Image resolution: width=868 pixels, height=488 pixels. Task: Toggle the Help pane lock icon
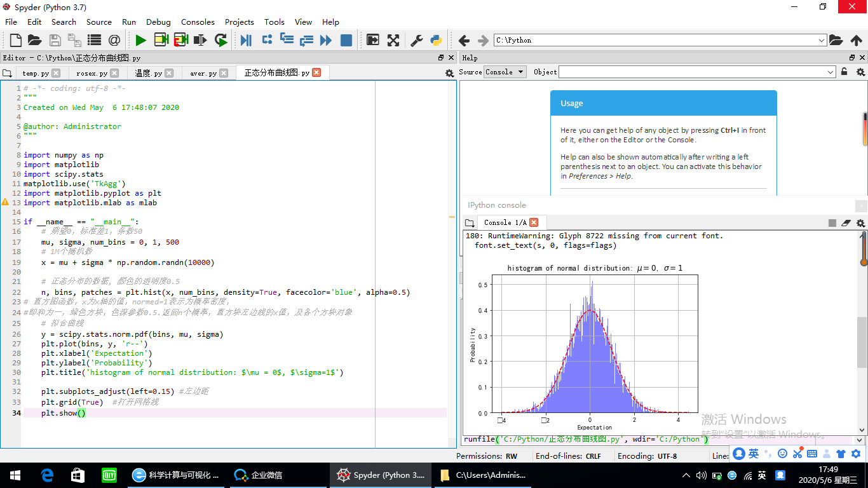844,72
